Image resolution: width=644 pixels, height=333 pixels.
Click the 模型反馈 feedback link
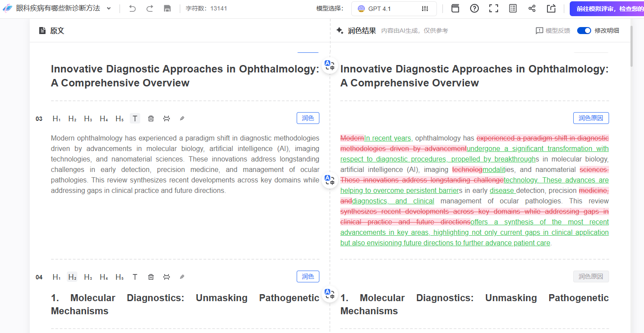pos(553,31)
